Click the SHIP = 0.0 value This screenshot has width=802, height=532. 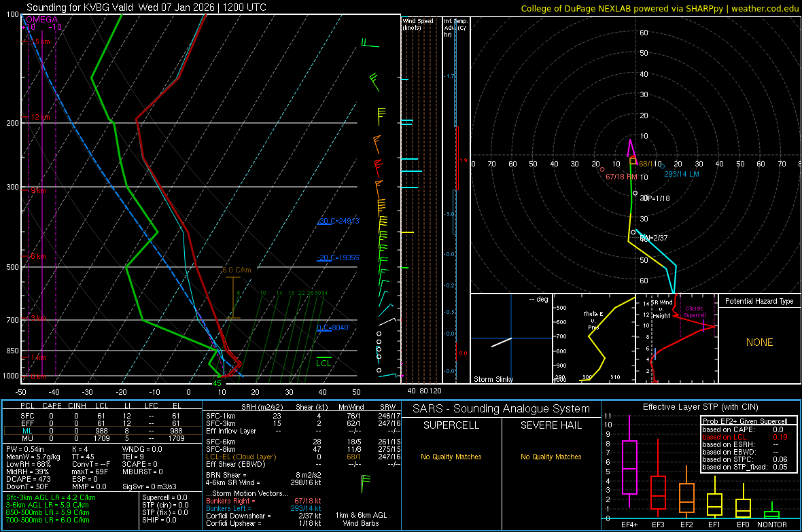159,520
